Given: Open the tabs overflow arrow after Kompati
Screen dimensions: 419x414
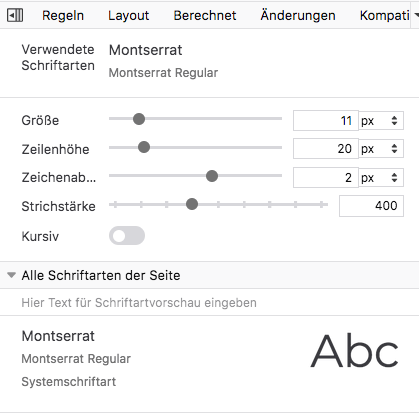Looking at the screenshot, I should [415, 15].
